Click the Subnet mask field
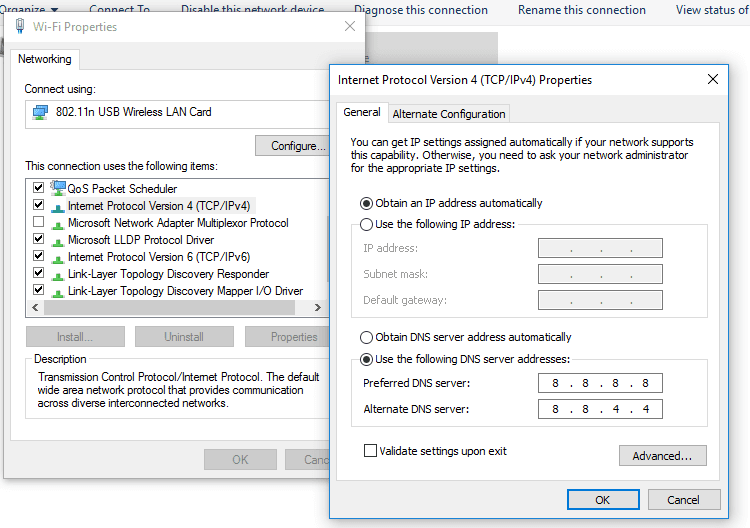This screenshot has height=528, width=750. point(600,274)
